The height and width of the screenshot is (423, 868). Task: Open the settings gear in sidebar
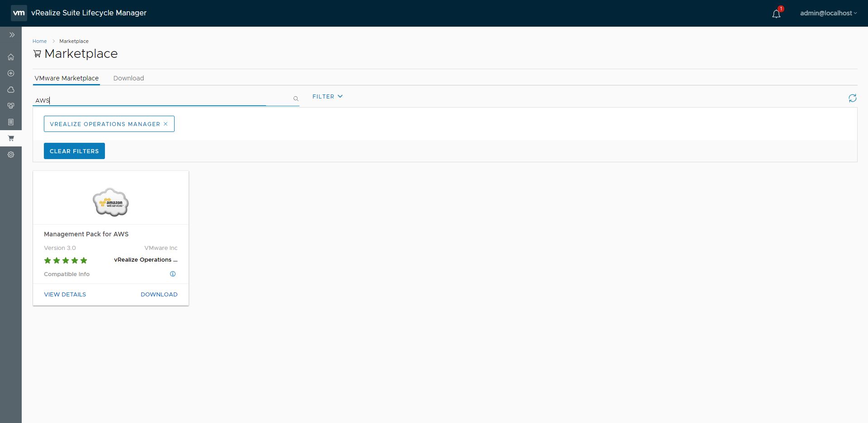tap(11, 155)
